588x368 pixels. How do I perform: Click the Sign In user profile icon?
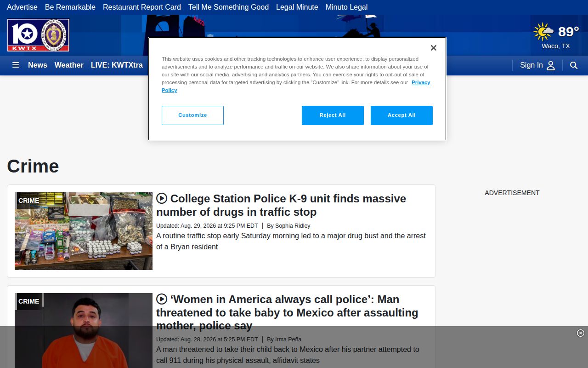(551, 65)
